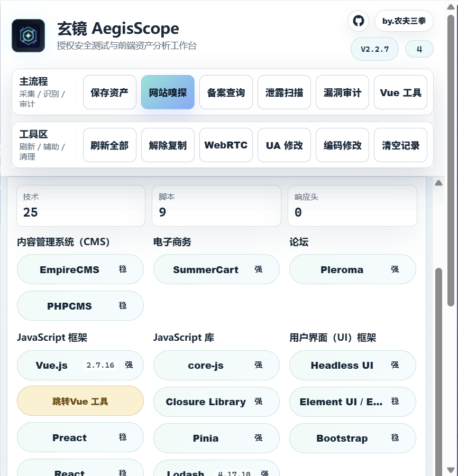The height and width of the screenshot is (476, 458).
Task: Click the 解除复制 tool button
Action: click(168, 145)
